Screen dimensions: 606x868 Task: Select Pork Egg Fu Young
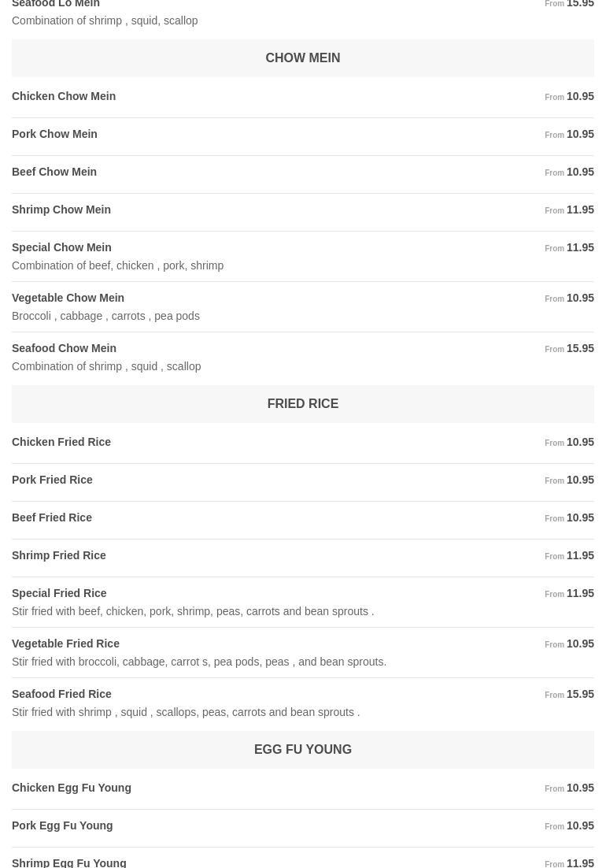pos(62,825)
